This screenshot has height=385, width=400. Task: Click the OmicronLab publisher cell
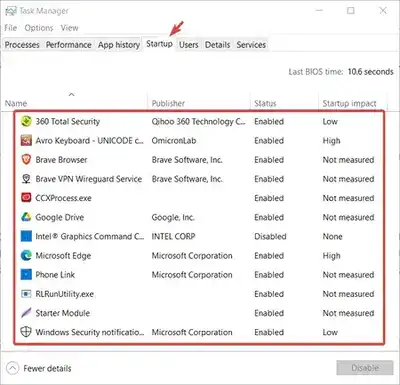click(174, 140)
